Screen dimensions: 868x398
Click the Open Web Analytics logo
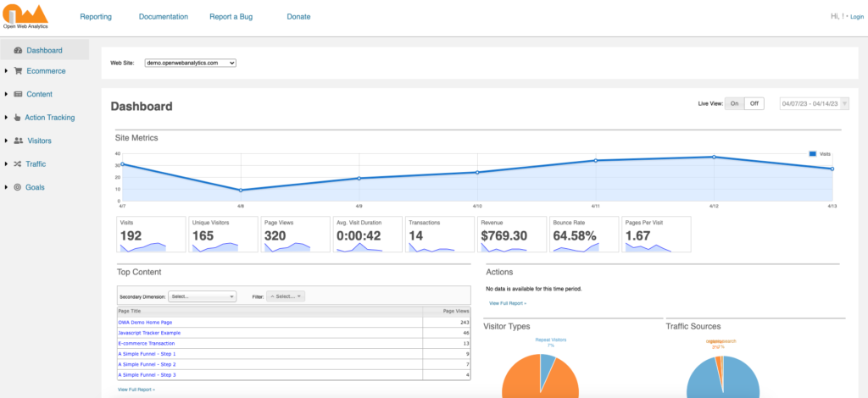[25, 15]
